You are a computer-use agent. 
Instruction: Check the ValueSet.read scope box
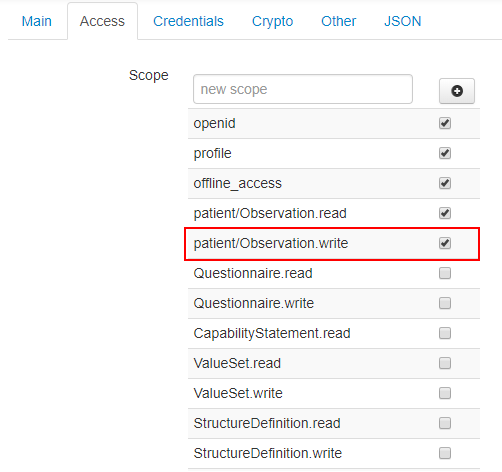(445, 363)
